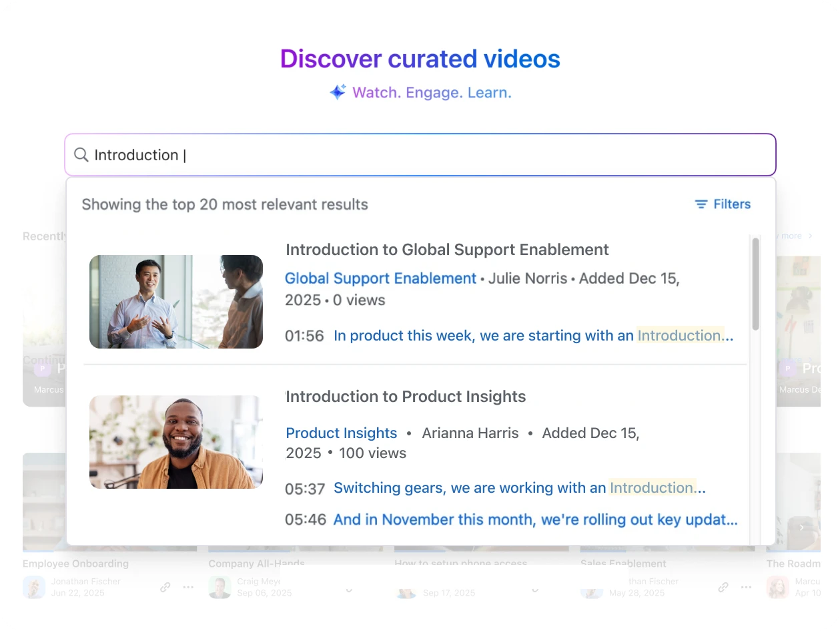Click the copy link icon on Sales Enablement card

tap(723, 587)
